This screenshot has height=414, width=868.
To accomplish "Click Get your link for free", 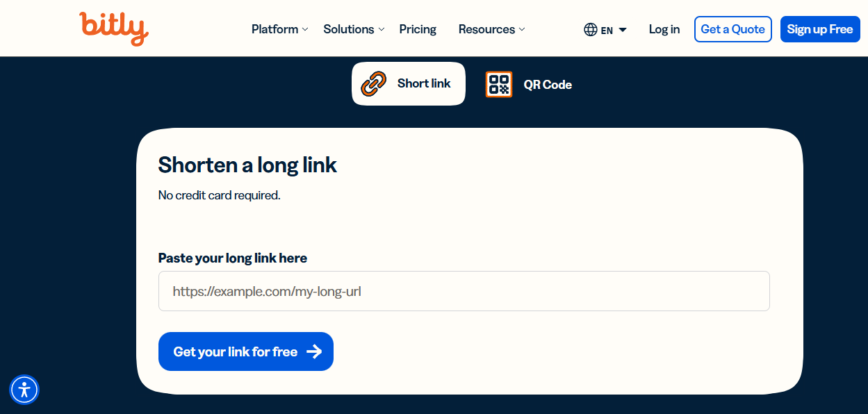I will click(x=246, y=351).
